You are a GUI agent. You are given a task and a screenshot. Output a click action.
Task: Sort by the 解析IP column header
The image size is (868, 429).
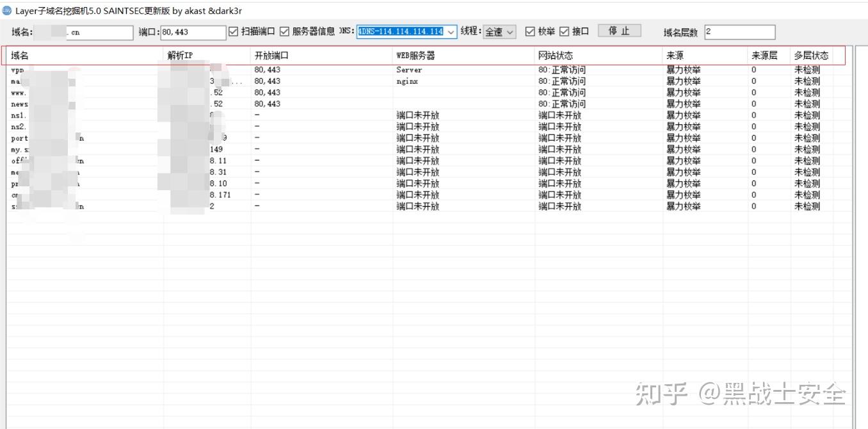[207, 56]
